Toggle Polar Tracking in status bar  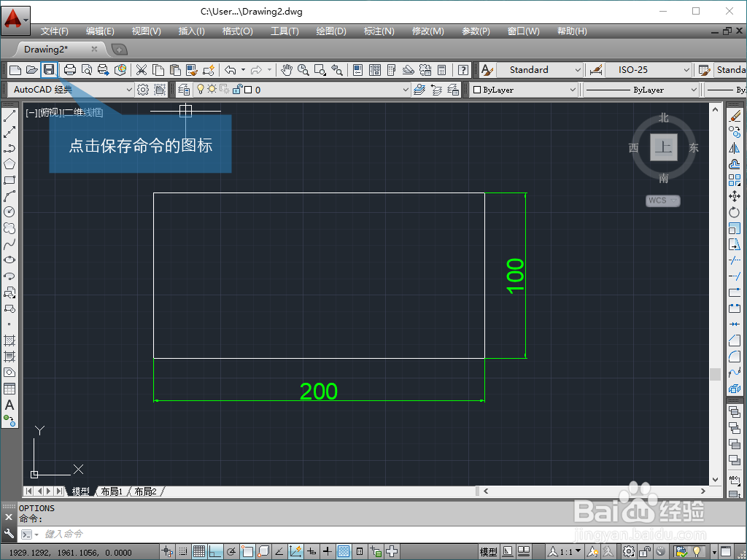coord(231,551)
